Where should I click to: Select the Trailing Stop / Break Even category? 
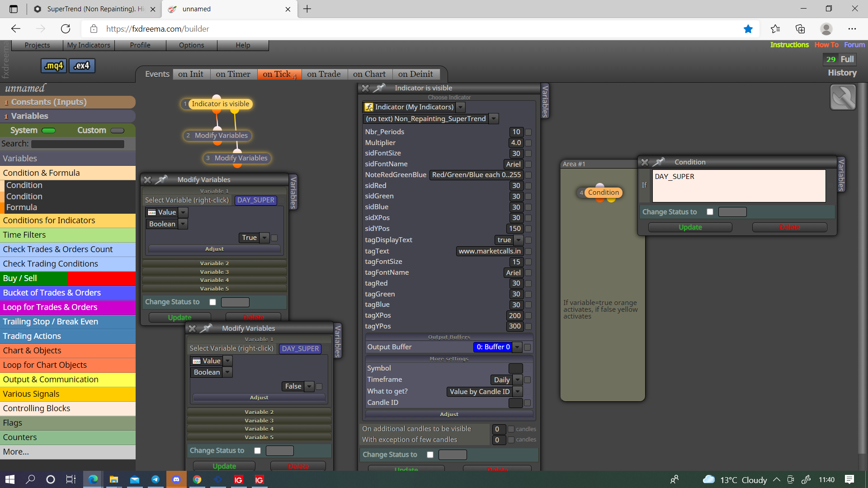(x=68, y=322)
